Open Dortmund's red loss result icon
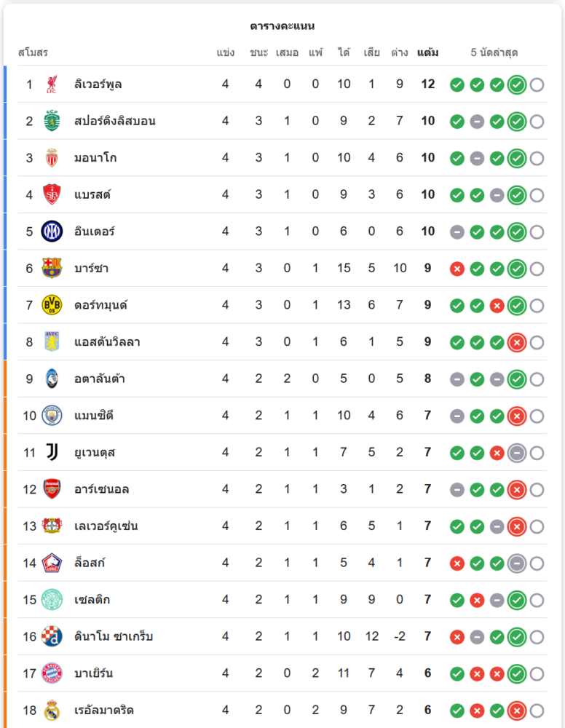Image resolution: width=565 pixels, height=728 pixels. (497, 306)
